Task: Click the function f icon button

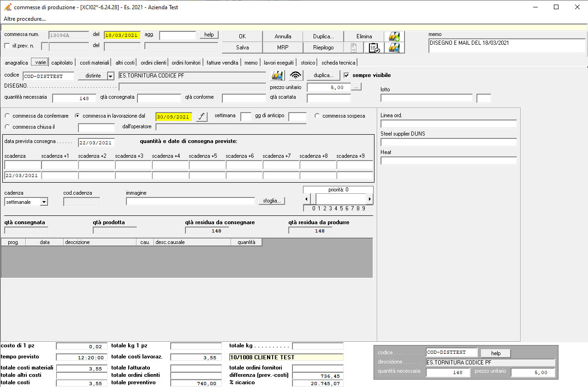Action: [202, 117]
